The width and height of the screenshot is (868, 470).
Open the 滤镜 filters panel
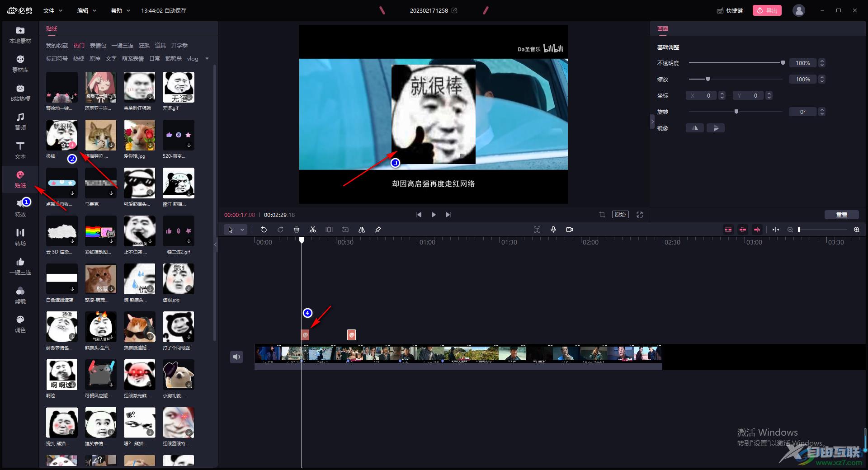(20, 295)
